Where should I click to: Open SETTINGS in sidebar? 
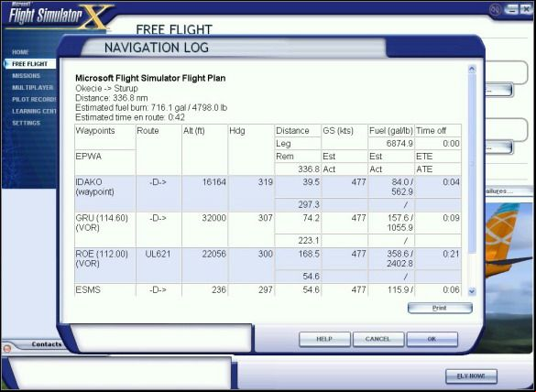point(27,123)
